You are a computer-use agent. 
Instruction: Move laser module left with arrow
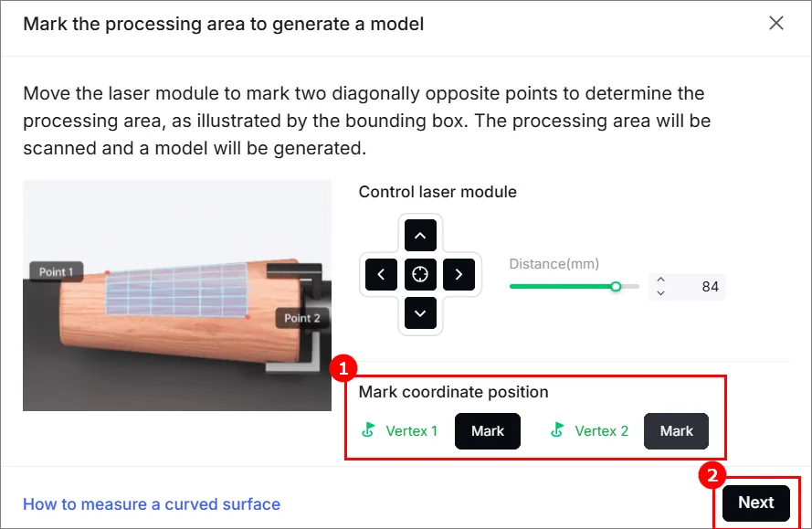[381, 274]
